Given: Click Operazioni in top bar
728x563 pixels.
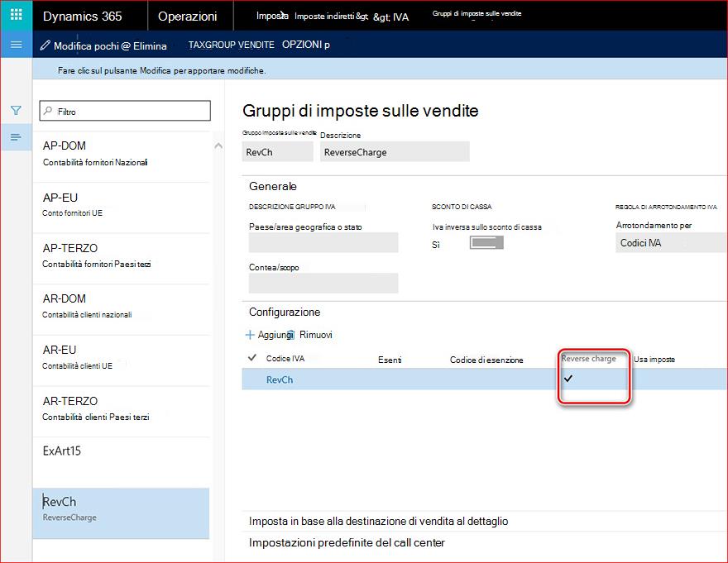Looking at the screenshot, I should 188,17.
